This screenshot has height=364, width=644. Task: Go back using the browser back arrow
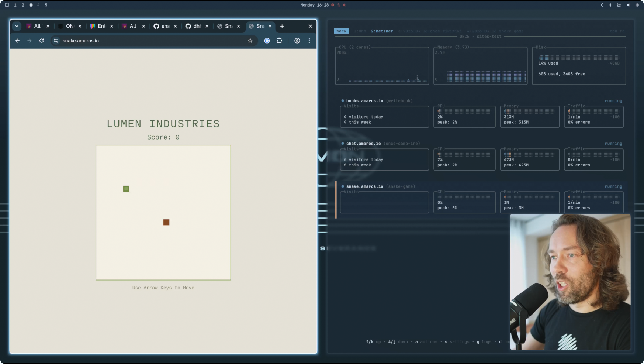point(17,41)
